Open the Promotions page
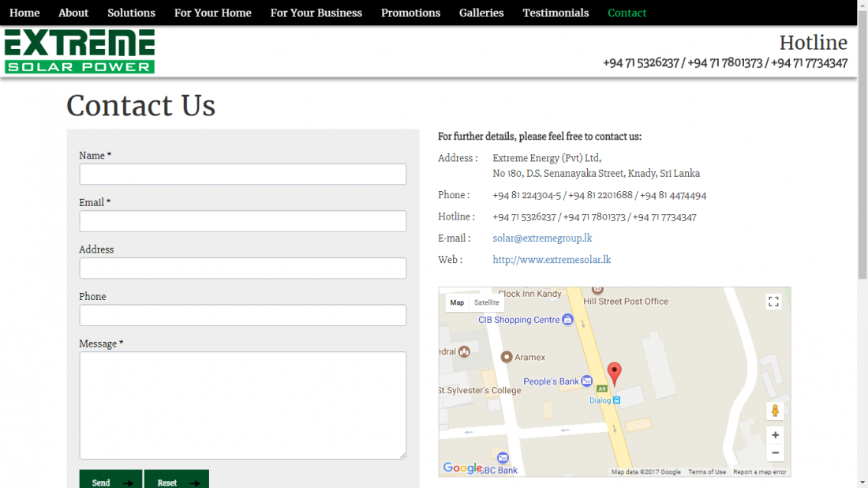868x488 pixels. pyautogui.click(x=410, y=13)
